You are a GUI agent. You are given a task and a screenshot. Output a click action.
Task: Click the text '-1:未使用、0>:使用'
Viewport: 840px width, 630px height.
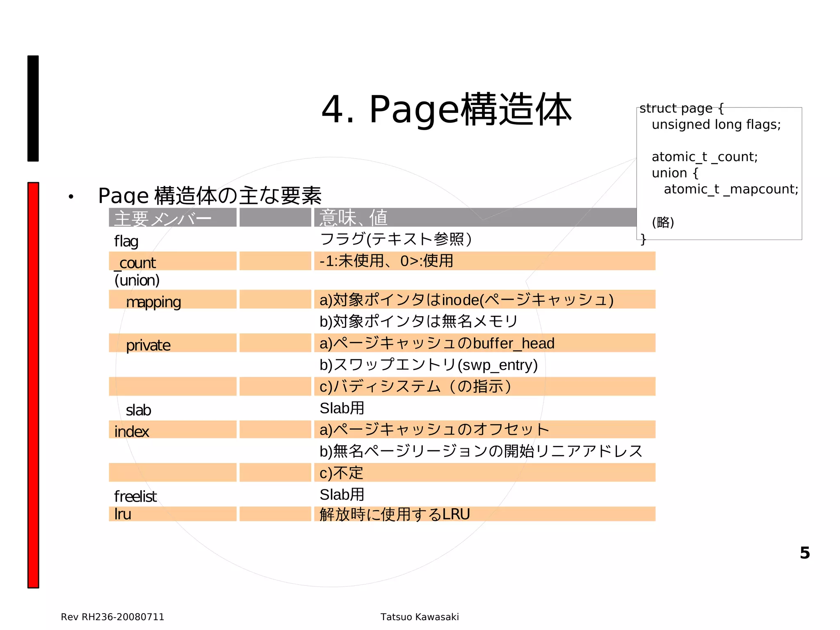(x=386, y=261)
